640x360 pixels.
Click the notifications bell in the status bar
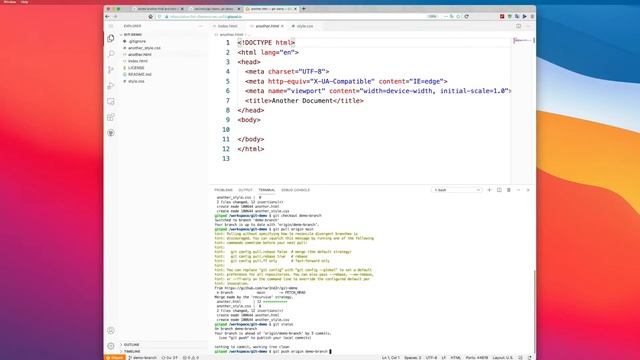(x=529, y=358)
